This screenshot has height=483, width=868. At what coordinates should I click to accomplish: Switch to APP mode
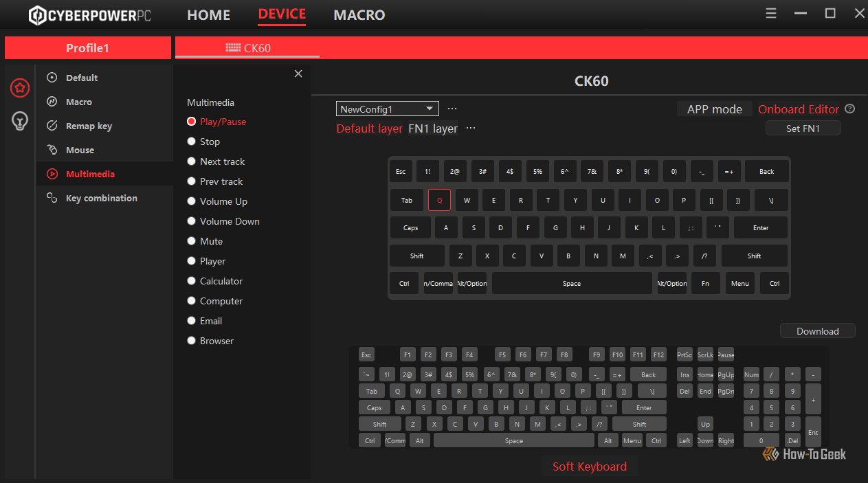(715, 109)
